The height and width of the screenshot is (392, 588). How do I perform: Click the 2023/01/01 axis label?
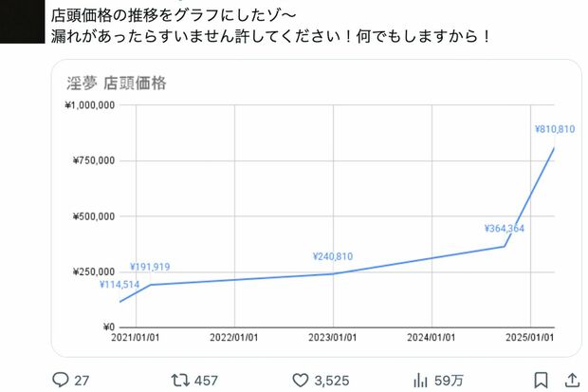[333, 337]
